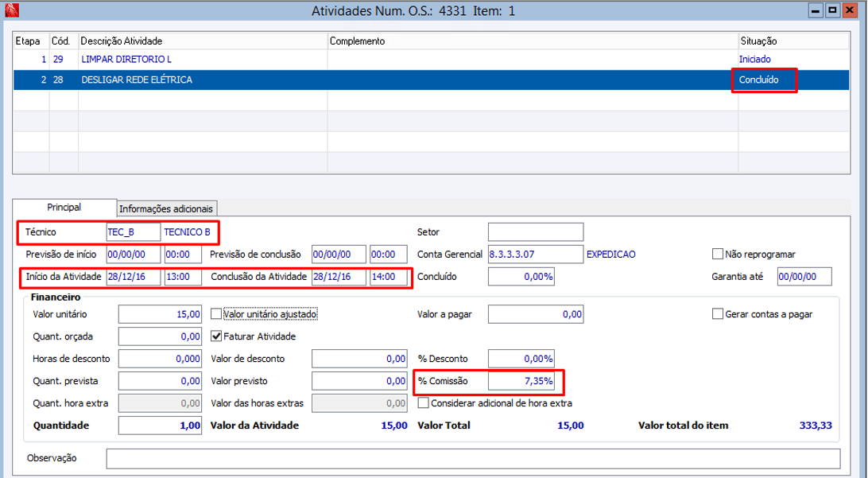The height and width of the screenshot is (478, 868).
Task: Enable the Valor unitário ajustado checkbox
Action: tap(216, 314)
